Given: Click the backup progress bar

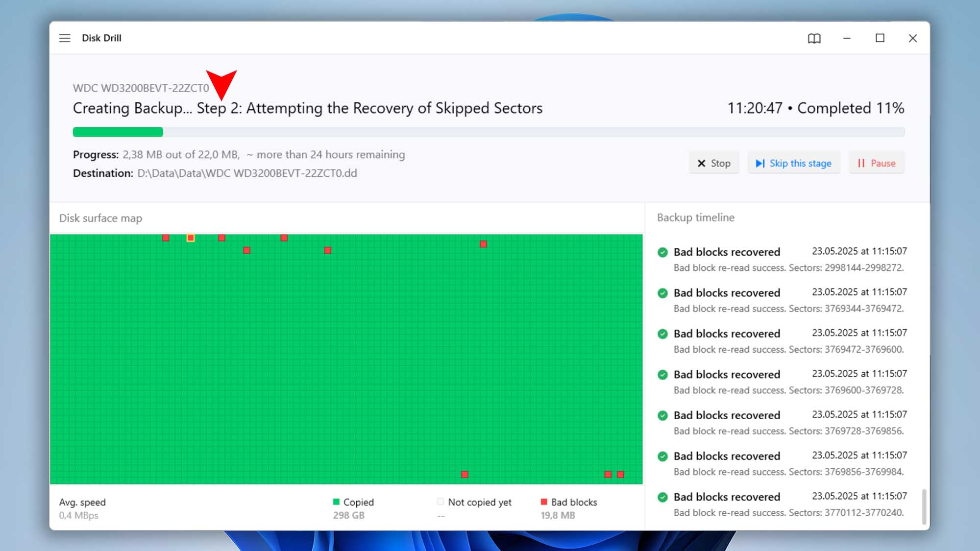Looking at the screenshot, I should click(x=489, y=132).
